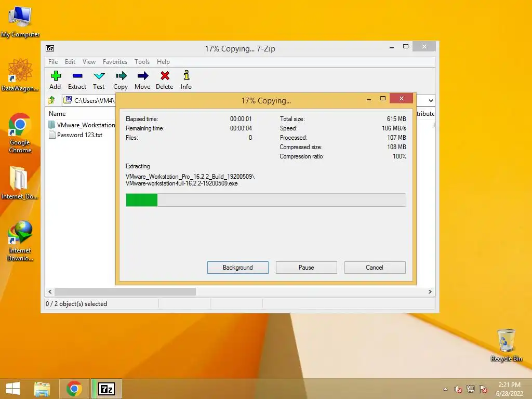
Task: Select Google Chrome desktop shortcut
Action: click(x=20, y=133)
